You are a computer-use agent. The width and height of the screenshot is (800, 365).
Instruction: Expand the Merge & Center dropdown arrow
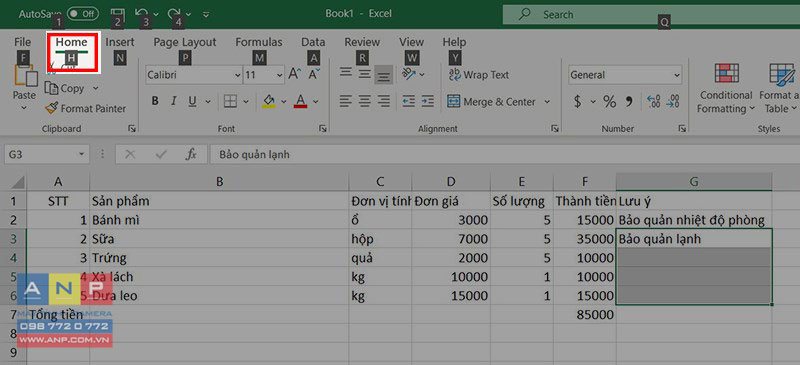(x=547, y=101)
